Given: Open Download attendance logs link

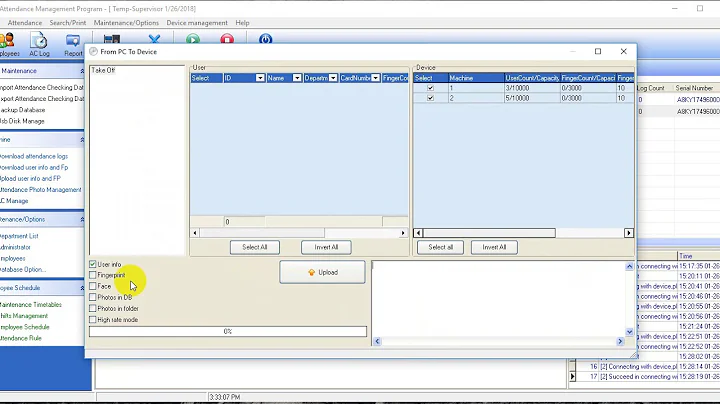Looking at the screenshot, I should coord(34,156).
